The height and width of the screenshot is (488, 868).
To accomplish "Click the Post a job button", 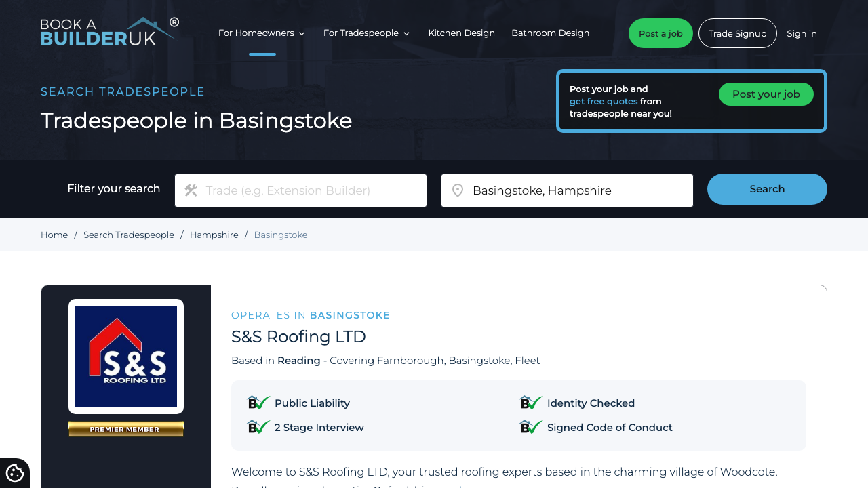I will 660,33.
